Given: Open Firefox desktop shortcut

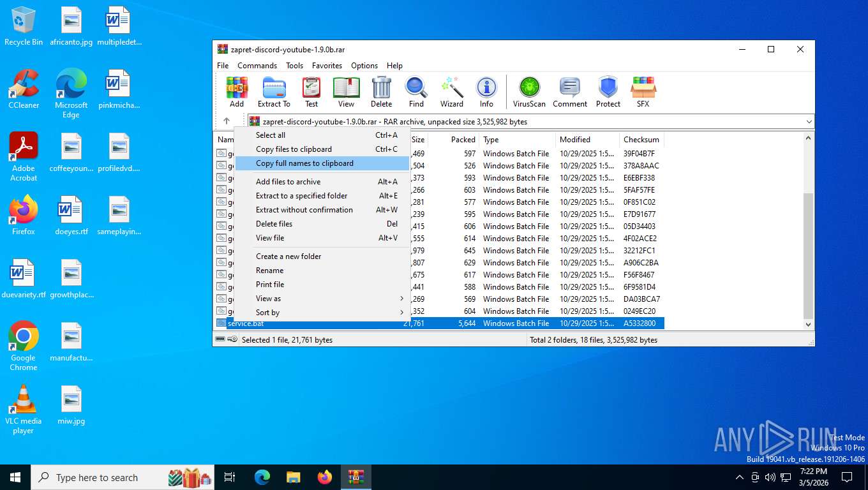Looking at the screenshot, I should pos(24,216).
